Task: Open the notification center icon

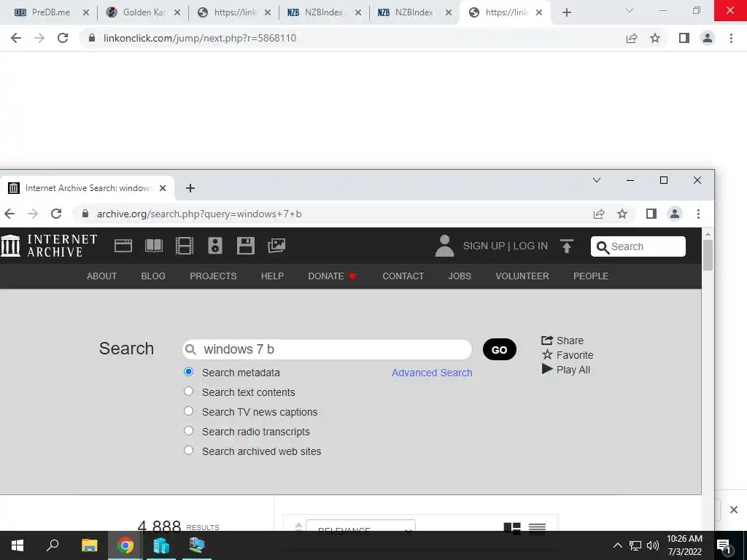Action: pyautogui.click(x=724, y=545)
